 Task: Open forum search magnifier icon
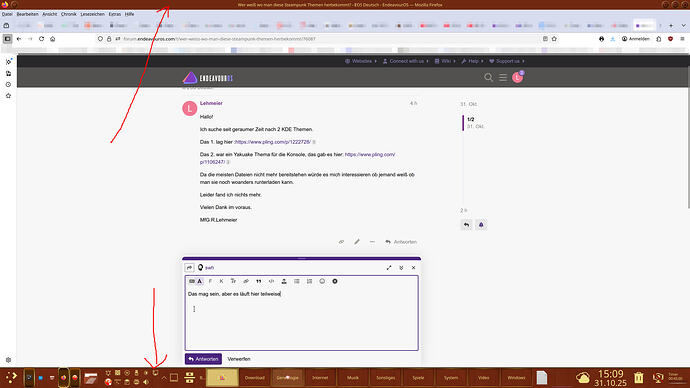coord(488,77)
